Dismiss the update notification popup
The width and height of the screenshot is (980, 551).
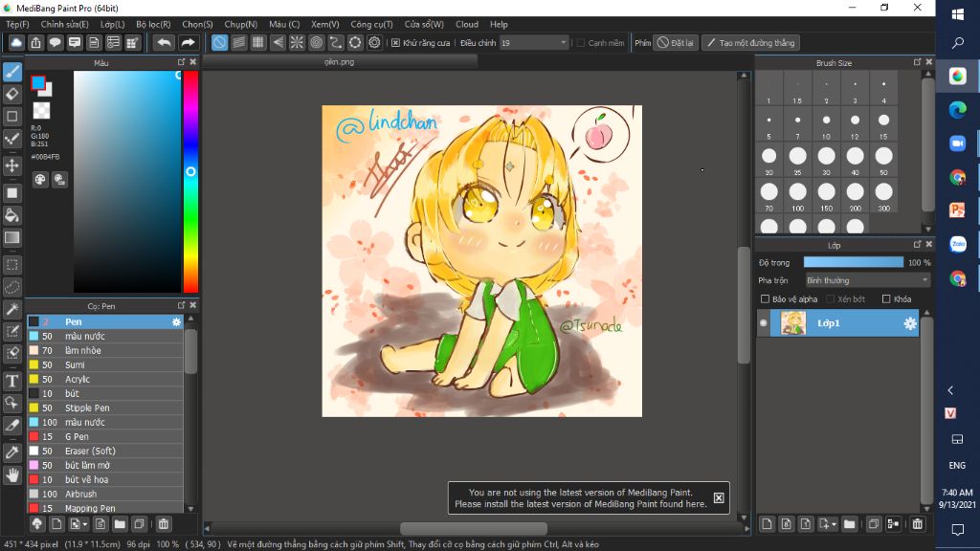(719, 497)
